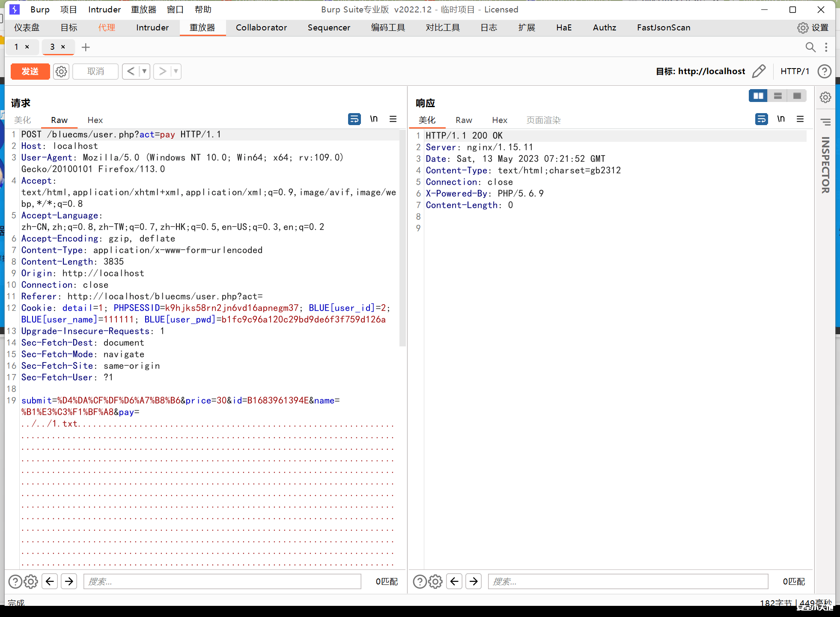Open the Inspector settings gear icon
This screenshot has width=840, height=617.
(825, 97)
